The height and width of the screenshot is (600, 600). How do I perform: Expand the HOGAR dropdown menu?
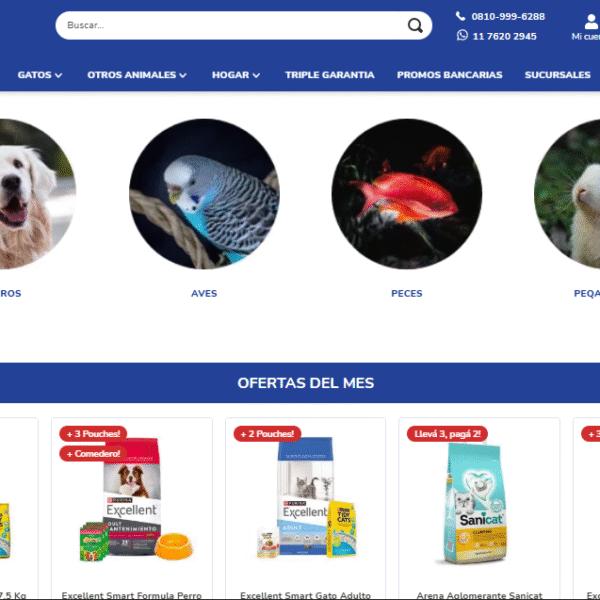pos(236,75)
